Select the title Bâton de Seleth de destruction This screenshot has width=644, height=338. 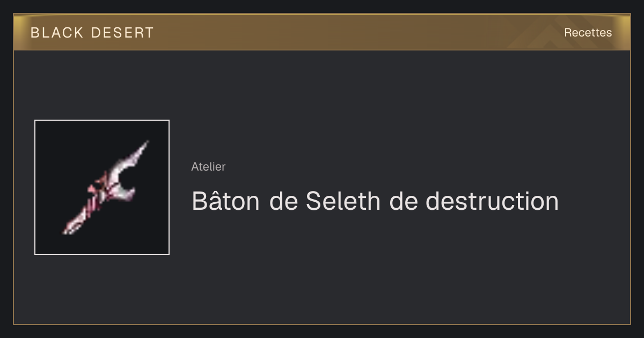click(375, 201)
